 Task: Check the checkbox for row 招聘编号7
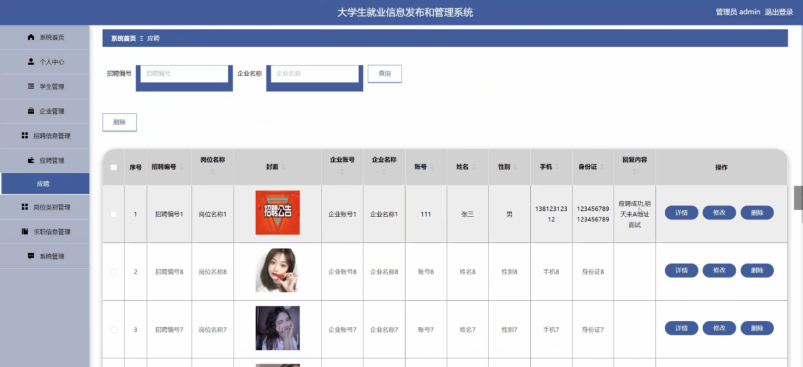pyautogui.click(x=114, y=329)
